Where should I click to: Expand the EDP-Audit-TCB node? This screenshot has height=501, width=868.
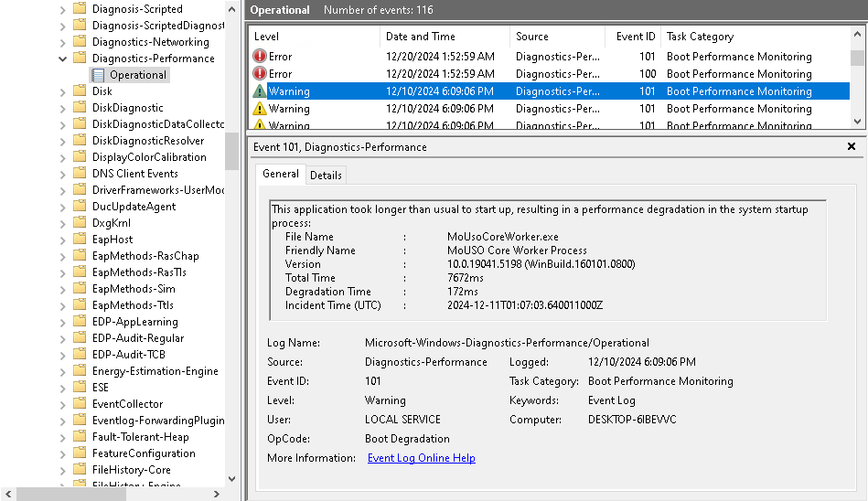click(x=62, y=356)
